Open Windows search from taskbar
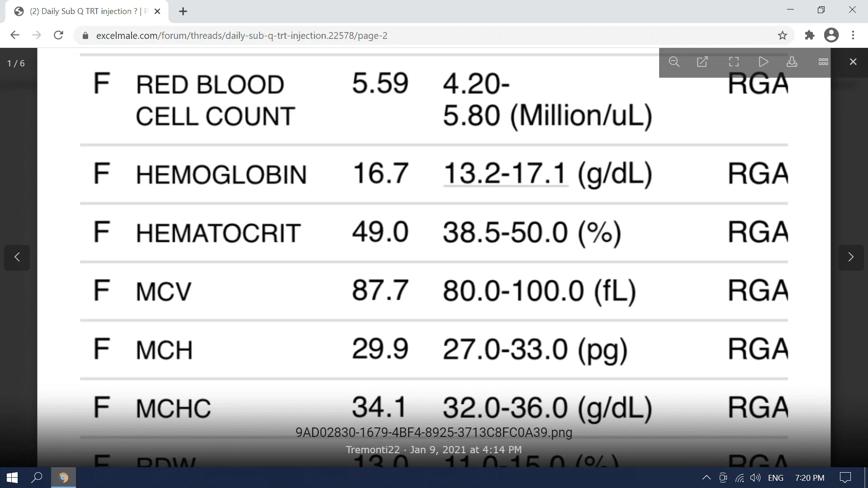Screen dimensions: 868x488 coord(37,478)
